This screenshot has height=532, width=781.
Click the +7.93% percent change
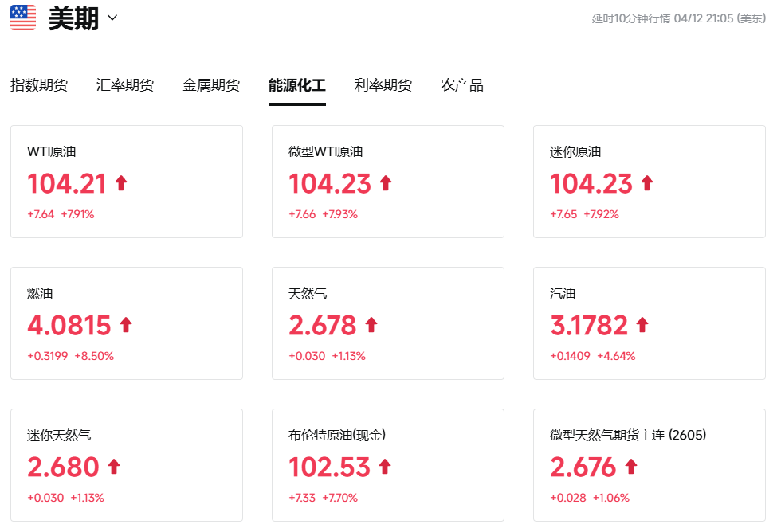(340, 214)
